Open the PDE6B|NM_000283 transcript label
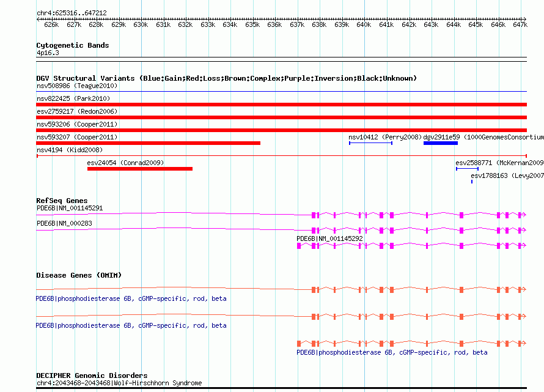The width and height of the screenshot is (544, 392). pos(65,223)
